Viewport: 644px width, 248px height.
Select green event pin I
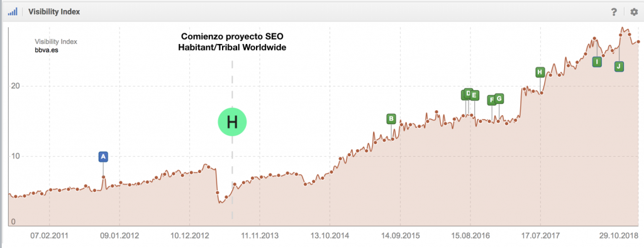pyautogui.click(x=597, y=62)
